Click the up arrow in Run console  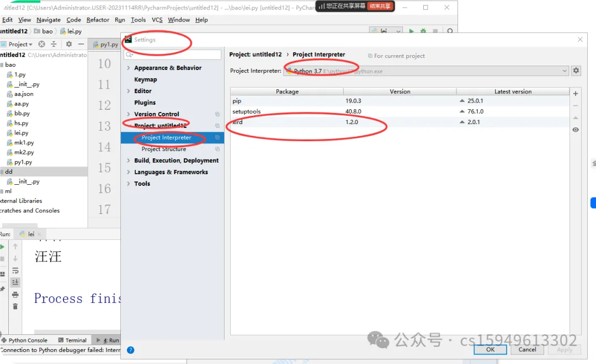click(x=15, y=246)
